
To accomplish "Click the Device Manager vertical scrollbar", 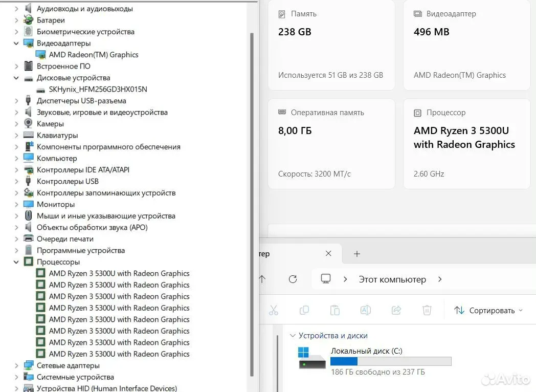I will point(252,204).
